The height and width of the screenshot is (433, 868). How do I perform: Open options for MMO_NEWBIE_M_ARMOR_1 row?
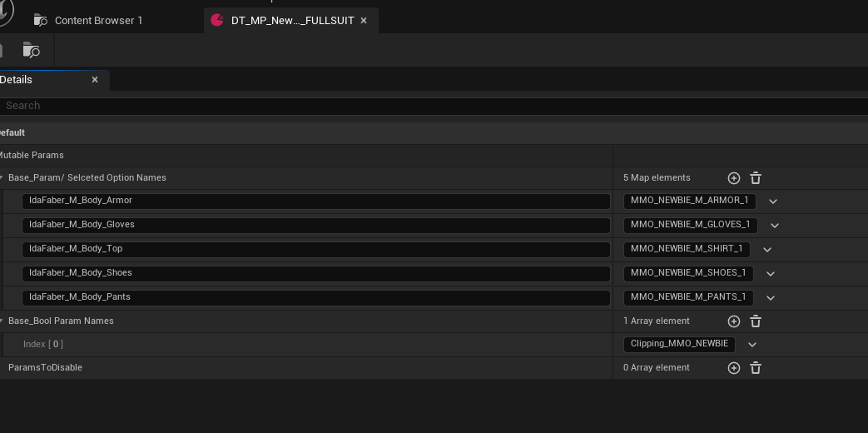pyautogui.click(x=773, y=202)
